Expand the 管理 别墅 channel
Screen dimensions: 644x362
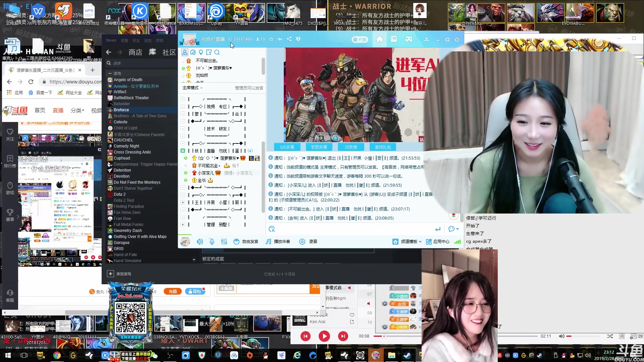coord(183,225)
